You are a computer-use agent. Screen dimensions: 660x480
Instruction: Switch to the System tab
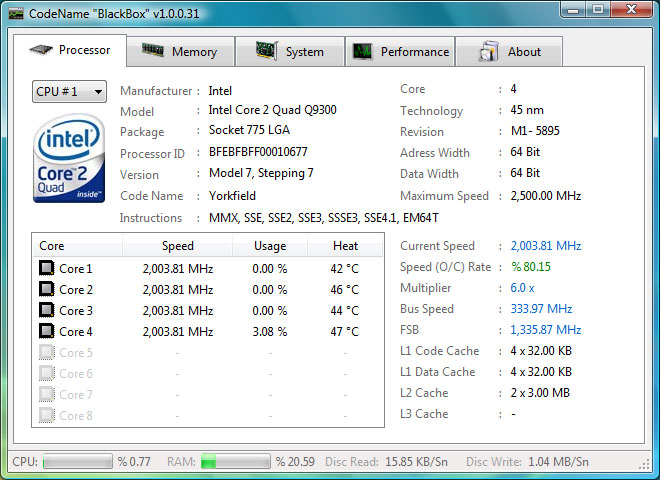(x=290, y=51)
